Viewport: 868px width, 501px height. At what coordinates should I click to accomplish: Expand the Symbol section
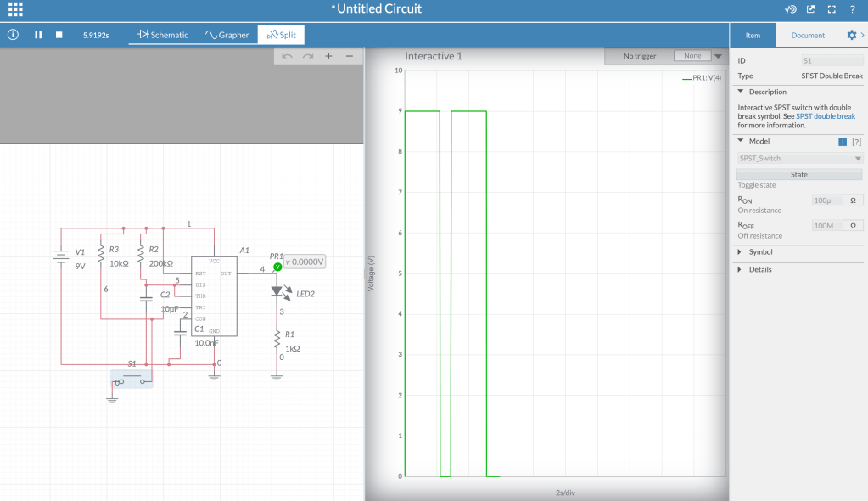[x=759, y=252]
